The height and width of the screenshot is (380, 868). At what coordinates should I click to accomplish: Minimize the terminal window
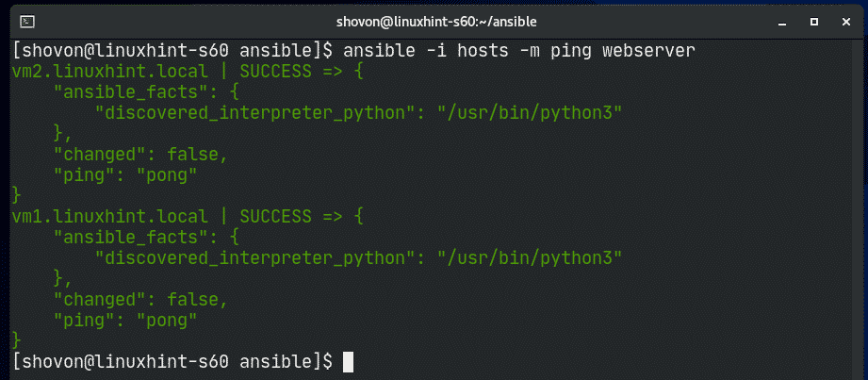pos(782,22)
